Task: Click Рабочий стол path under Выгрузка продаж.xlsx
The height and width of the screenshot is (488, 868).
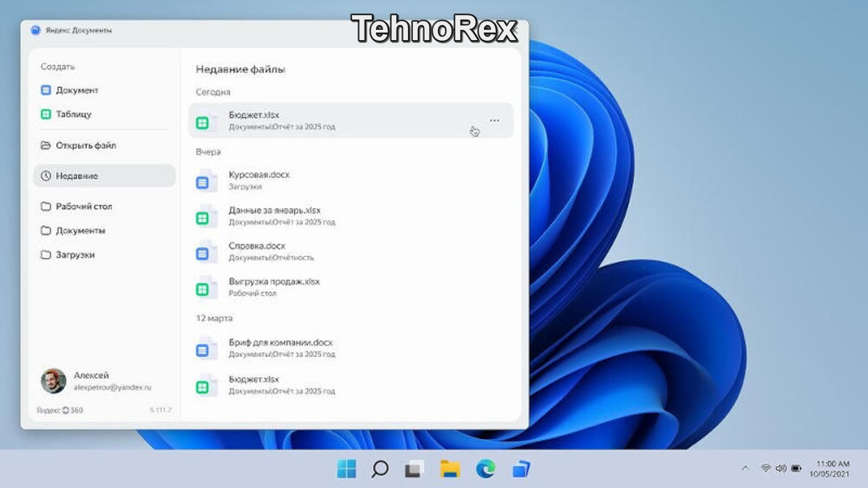Action: (252, 293)
